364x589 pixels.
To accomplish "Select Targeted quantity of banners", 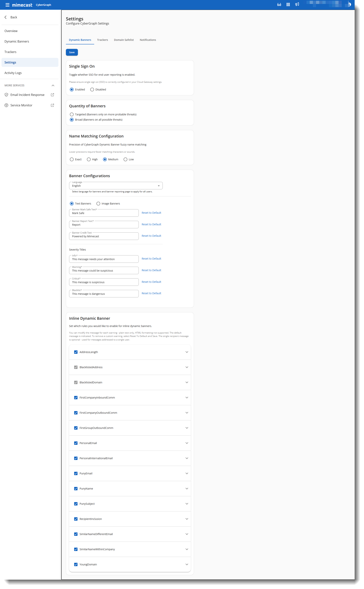I will click(72, 114).
